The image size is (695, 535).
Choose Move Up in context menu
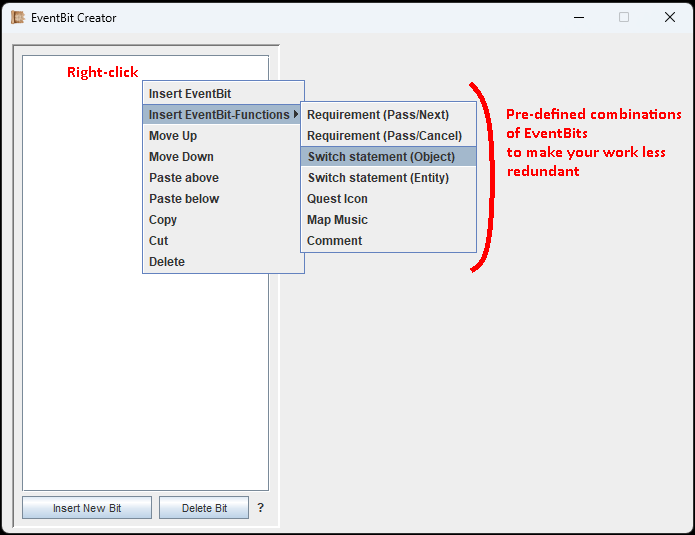[x=173, y=136]
